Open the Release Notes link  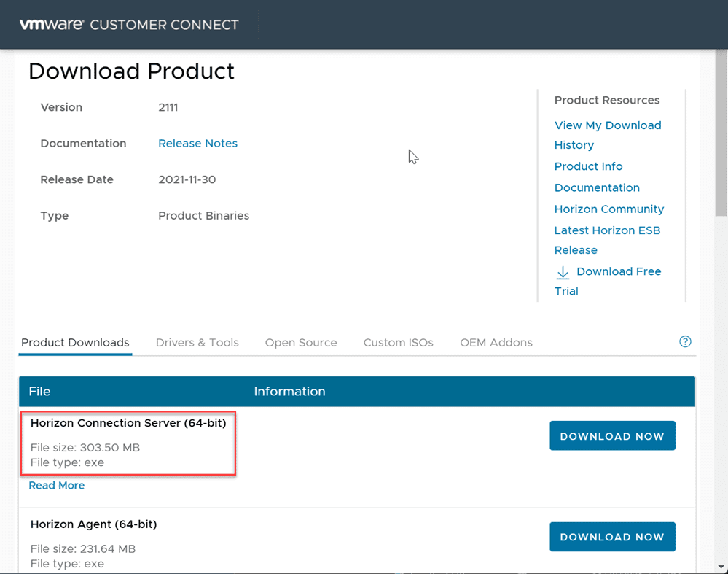coord(197,143)
